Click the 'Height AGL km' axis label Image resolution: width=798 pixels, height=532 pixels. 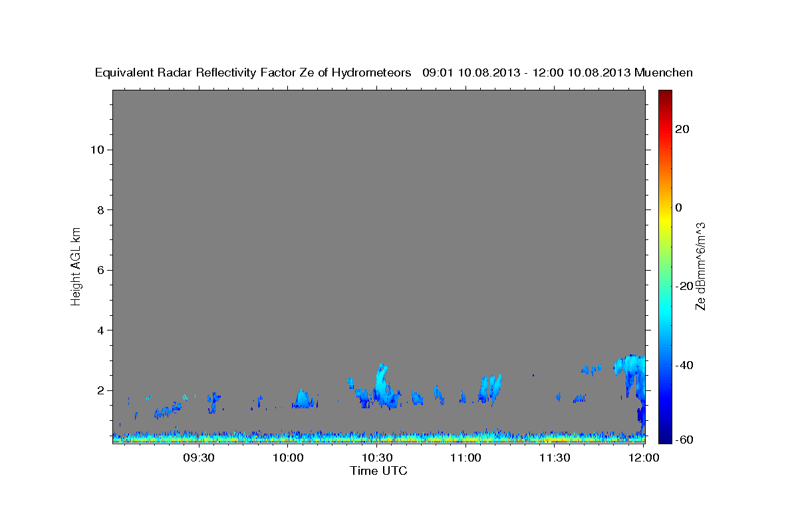(x=76, y=265)
